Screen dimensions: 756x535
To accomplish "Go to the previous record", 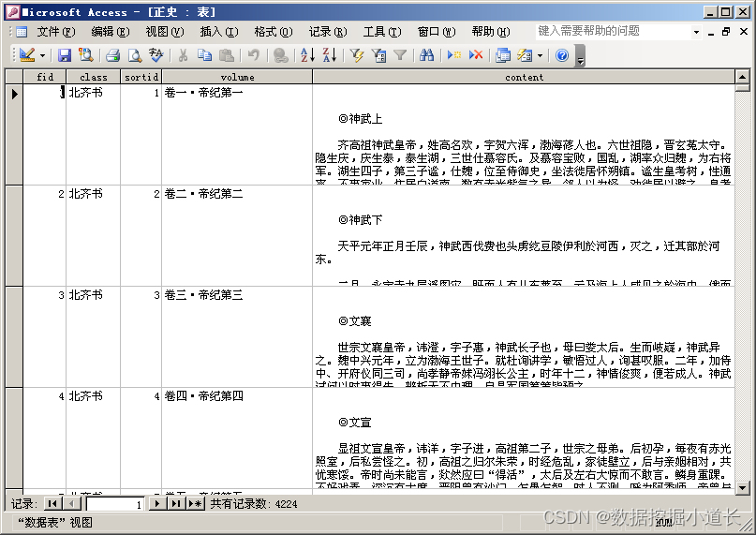I will [72, 504].
